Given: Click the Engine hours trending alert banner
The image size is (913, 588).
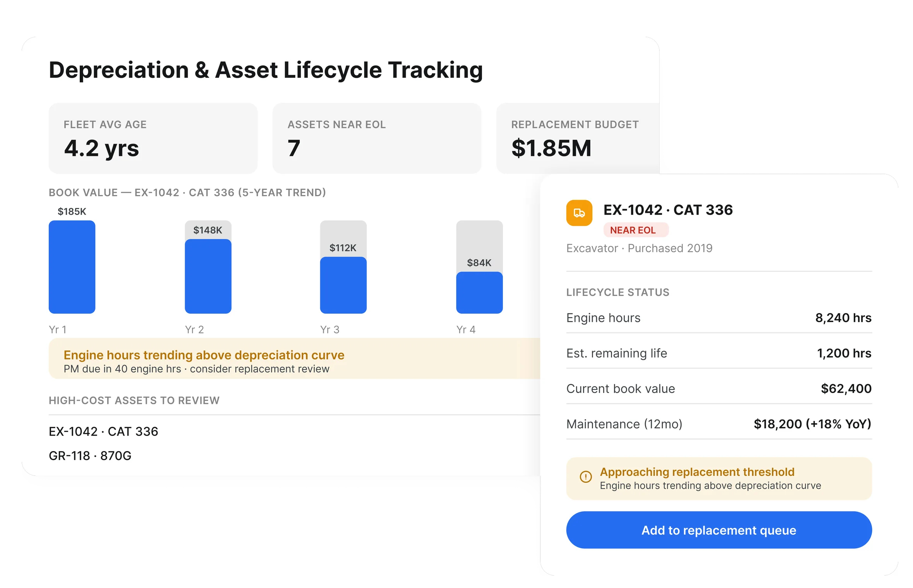Looking at the screenshot, I should click(294, 358).
